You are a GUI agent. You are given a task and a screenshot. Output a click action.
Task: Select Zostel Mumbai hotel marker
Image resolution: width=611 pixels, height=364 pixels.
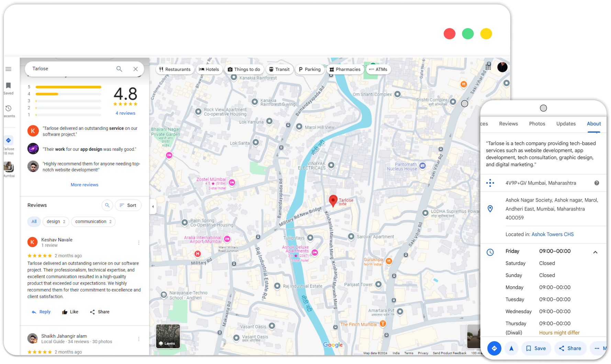[x=232, y=183]
